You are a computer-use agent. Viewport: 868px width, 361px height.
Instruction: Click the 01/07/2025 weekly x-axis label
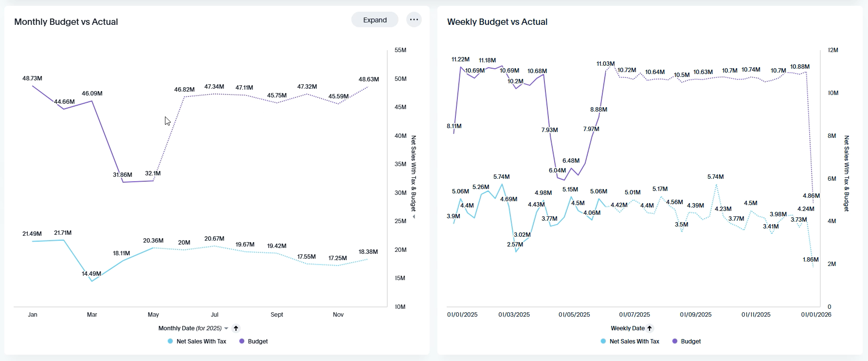(634, 315)
